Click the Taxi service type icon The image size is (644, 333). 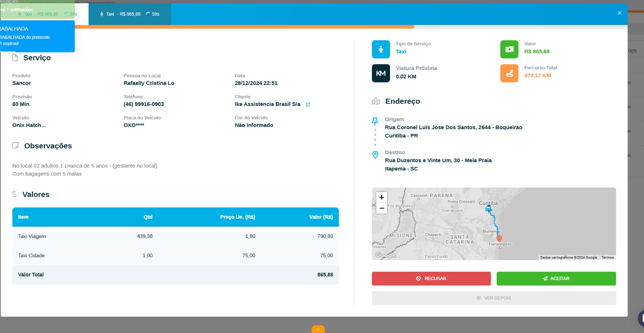click(380, 49)
